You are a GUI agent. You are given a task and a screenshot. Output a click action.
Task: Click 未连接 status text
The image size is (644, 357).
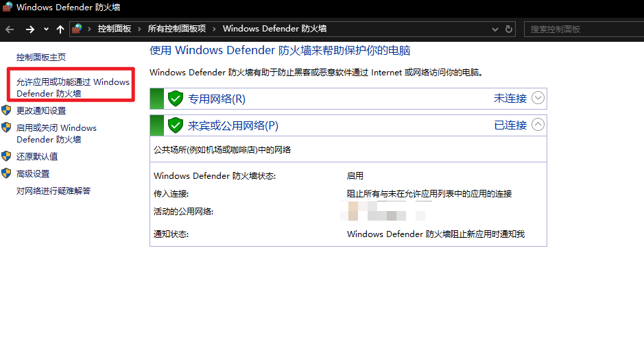(510, 99)
